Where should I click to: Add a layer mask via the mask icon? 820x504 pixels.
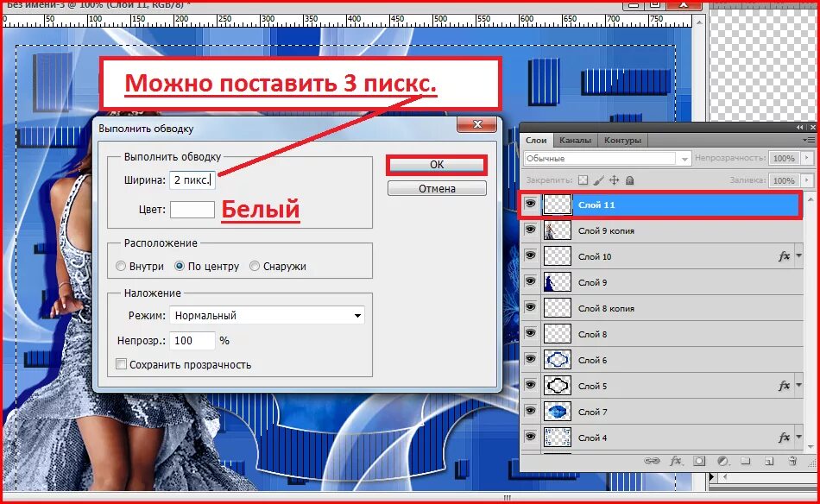699,461
